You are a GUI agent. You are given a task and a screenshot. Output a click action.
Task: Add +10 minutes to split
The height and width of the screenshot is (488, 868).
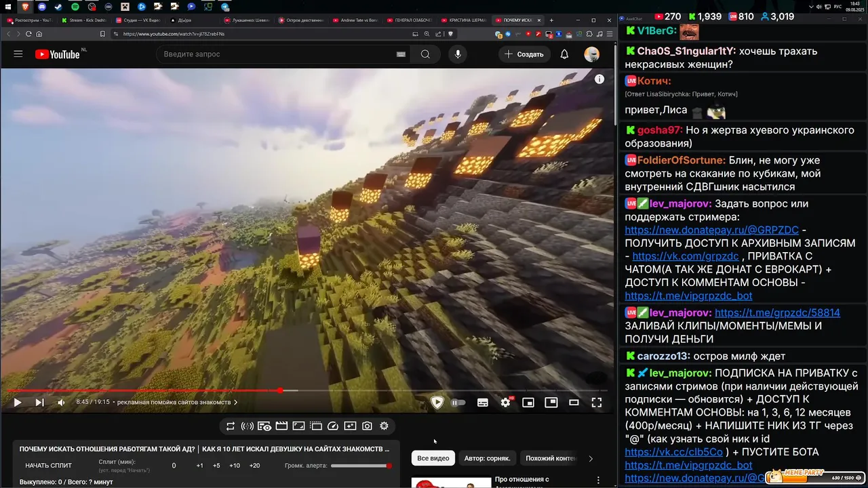235,466
